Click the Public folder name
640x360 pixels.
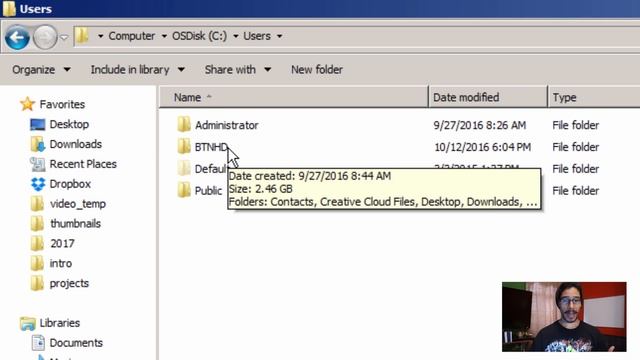pyautogui.click(x=208, y=191)
